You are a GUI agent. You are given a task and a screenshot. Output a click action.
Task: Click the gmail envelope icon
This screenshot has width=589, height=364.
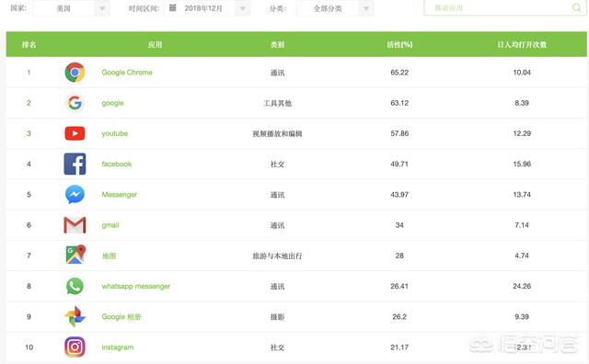[x=75, y=225]
